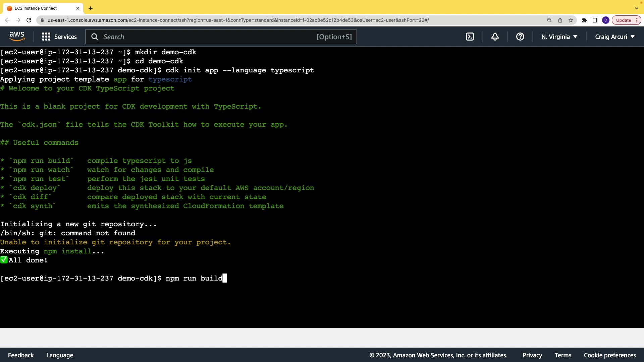Image resolution: width=644 pixels, height=362 pixels.
Task: Expand the Craig Arcuri account menu
Action: coord(615,37)
